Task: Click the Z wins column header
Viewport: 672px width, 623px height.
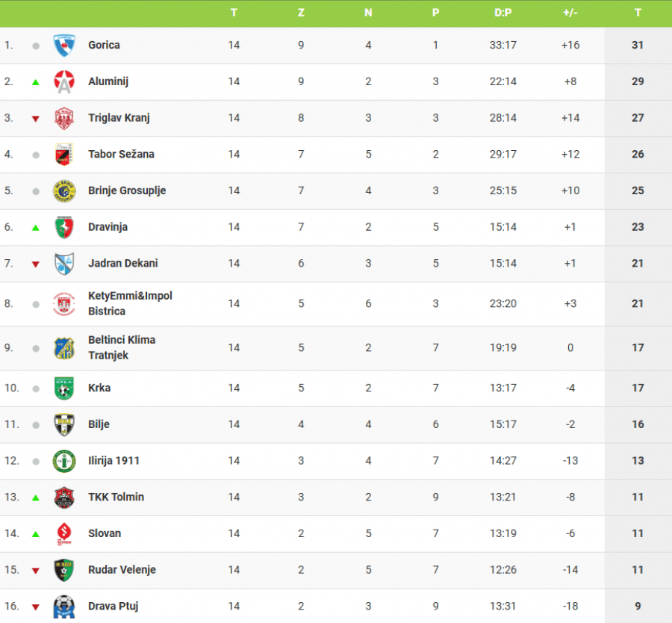Action: 301,13
